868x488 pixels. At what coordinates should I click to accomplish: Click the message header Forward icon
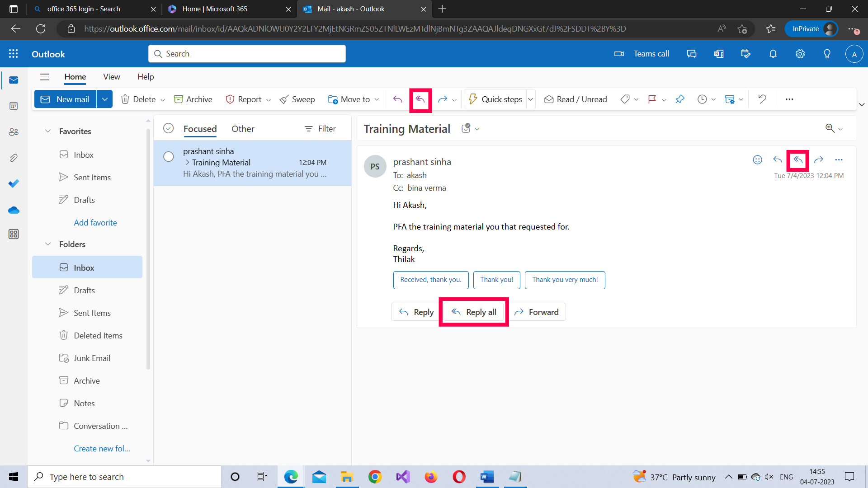click(x=819, y=160)
